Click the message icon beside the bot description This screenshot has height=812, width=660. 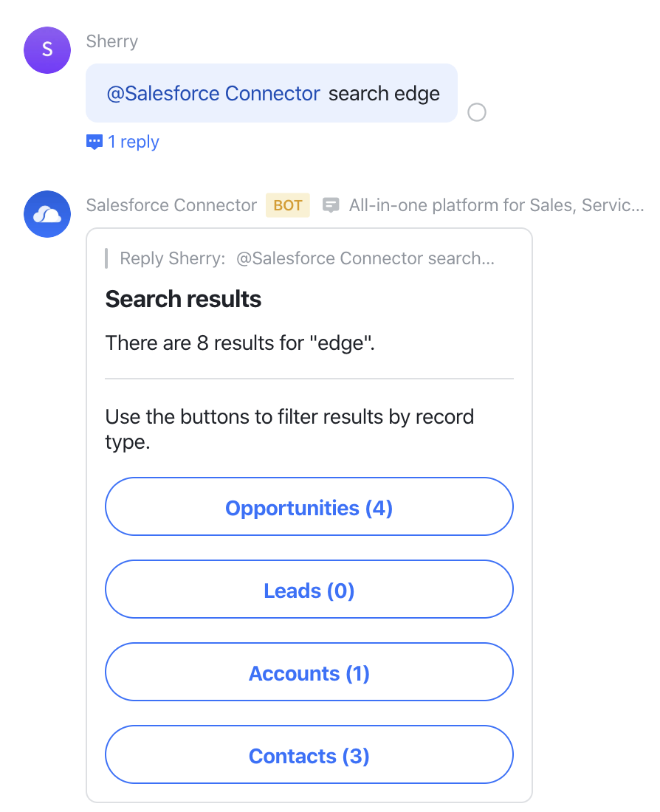[x=331, y=204]
